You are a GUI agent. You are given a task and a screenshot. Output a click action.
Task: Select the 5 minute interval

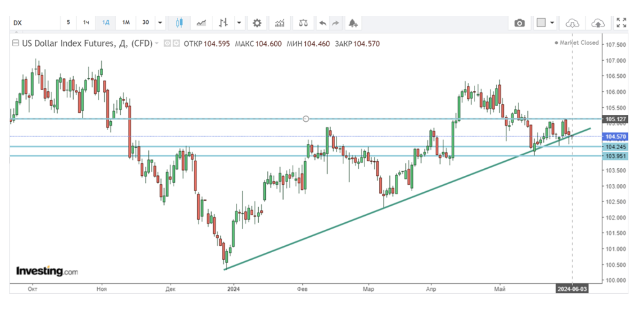pos(68,22)
